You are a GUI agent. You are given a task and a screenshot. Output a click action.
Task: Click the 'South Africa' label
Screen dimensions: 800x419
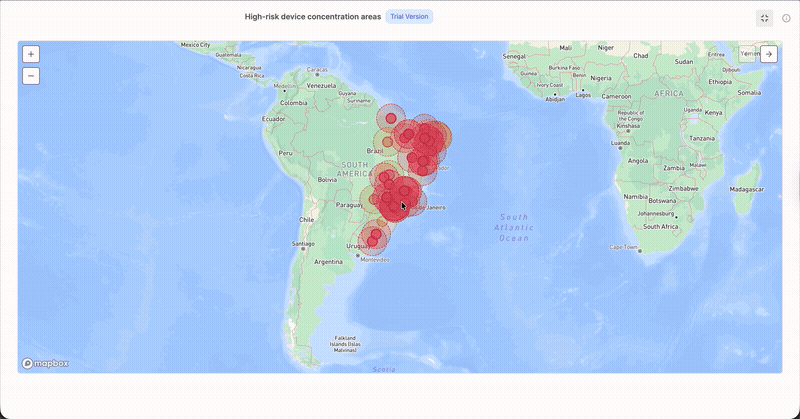pyautogui.click(x=661, y=226)
